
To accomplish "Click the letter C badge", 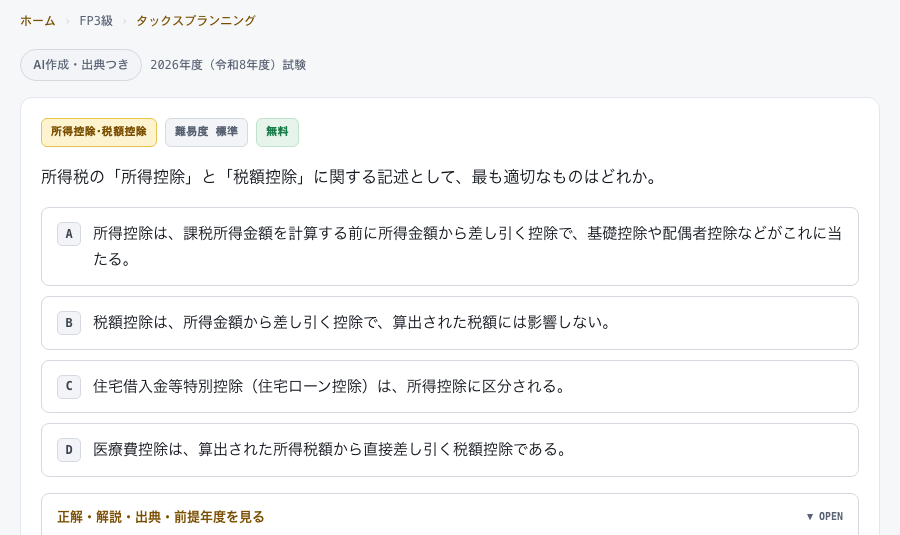I will pyautogui.click(x=69, y=386).
